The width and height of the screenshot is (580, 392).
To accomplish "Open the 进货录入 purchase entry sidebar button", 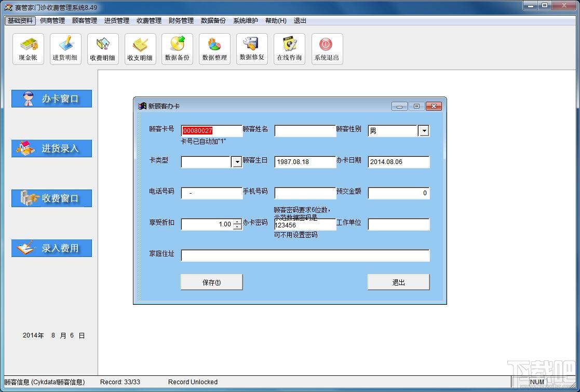I will (x=51, y=148).
